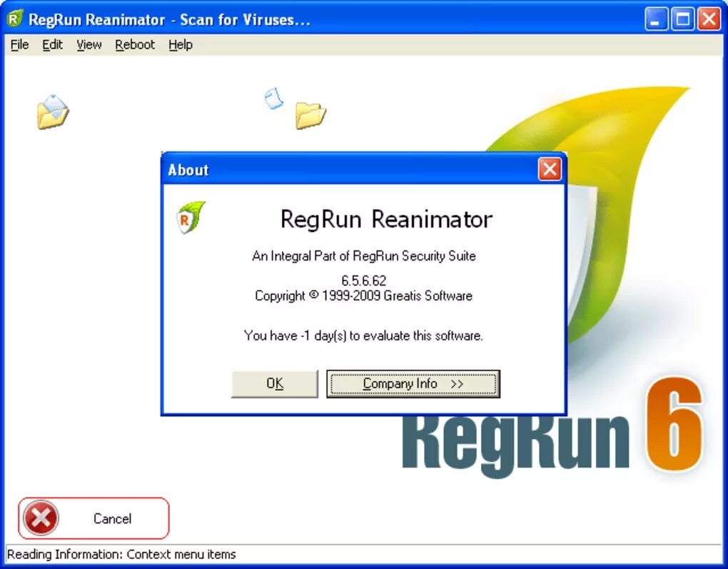Click the flying paper sheet icon
This screenshot has height=569, width=728.
click(x=273, y=99)
